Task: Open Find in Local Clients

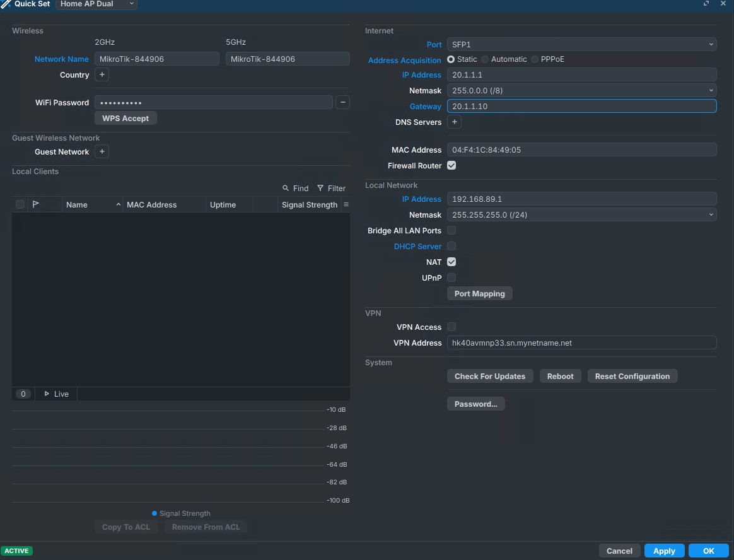Action: pos(296,188)
